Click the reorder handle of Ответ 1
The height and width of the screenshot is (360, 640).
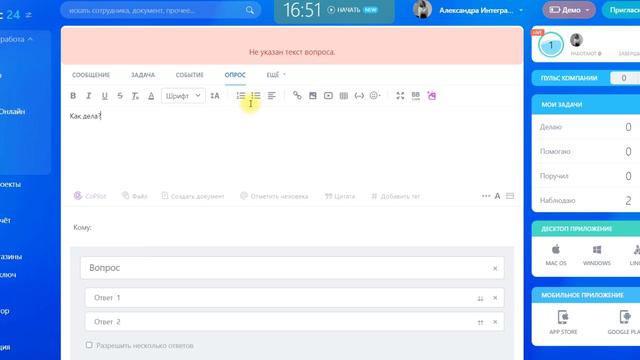point(480,298)
